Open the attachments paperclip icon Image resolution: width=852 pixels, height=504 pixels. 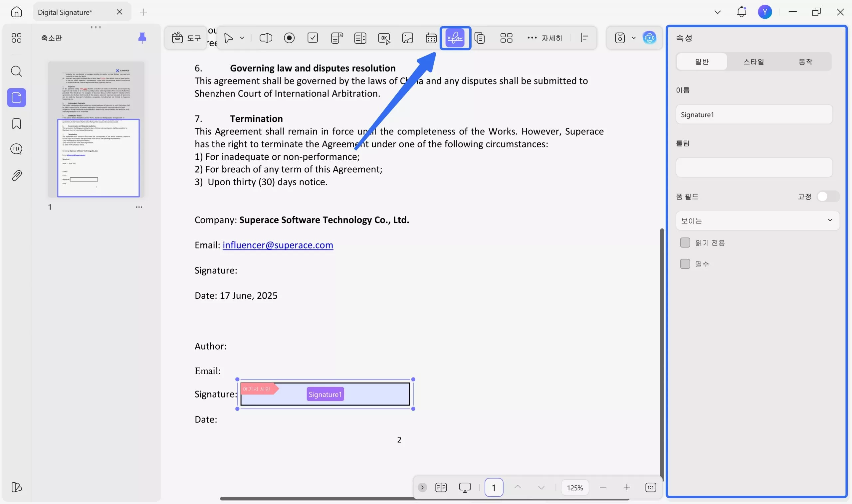point(16,176)
